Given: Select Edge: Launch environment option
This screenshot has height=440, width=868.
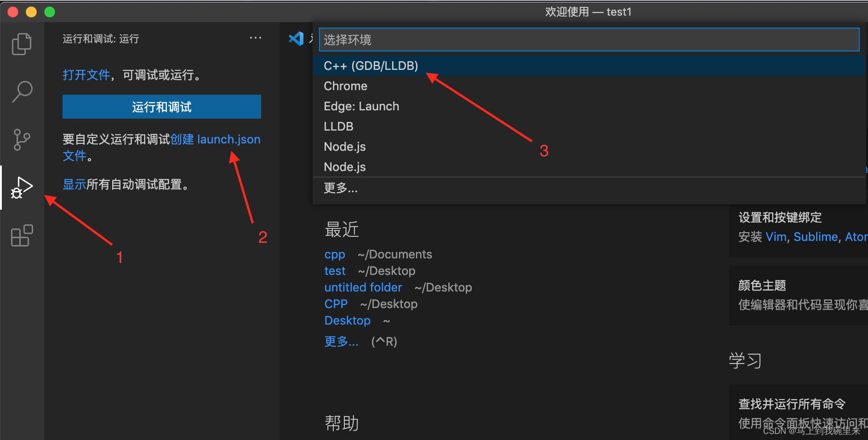Looking at the screenshot, I should point(589,106).
